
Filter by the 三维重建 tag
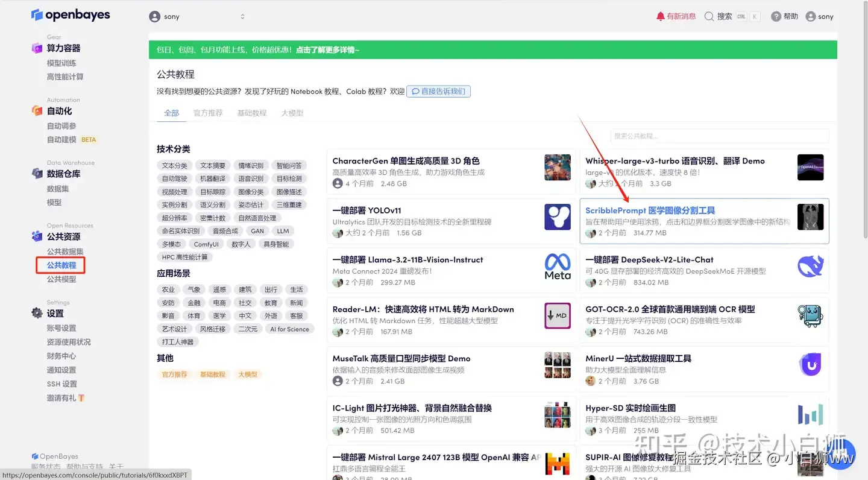[x=289, y=205]
